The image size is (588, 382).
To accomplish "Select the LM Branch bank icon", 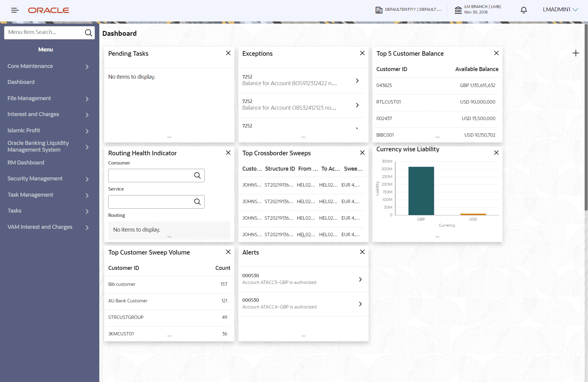I will point(458,10).
